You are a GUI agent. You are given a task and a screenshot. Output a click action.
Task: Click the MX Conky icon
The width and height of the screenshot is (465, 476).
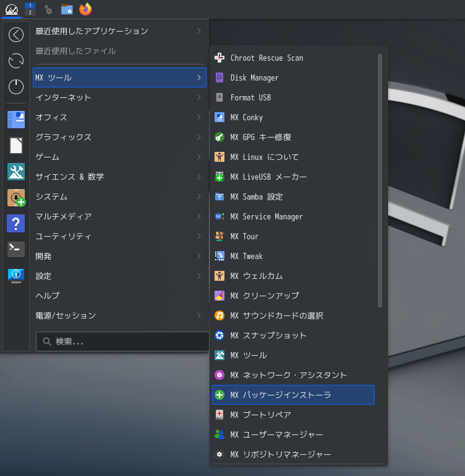[x=219, y=117]
